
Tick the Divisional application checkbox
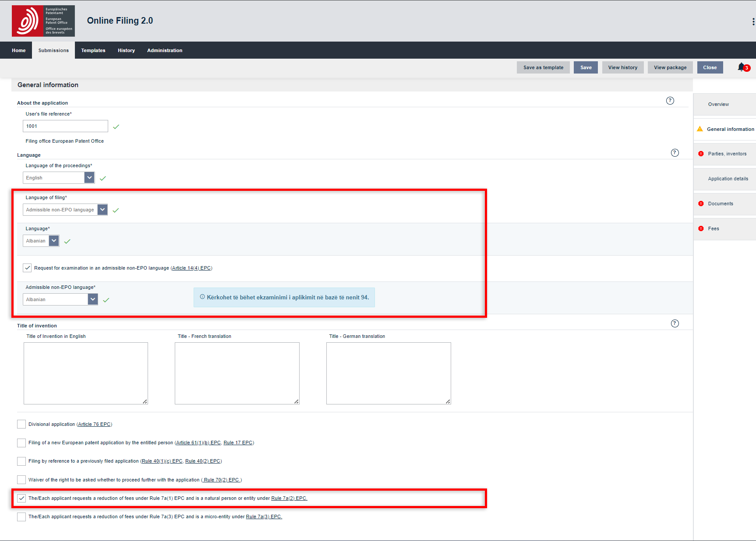tap(21, 424)
